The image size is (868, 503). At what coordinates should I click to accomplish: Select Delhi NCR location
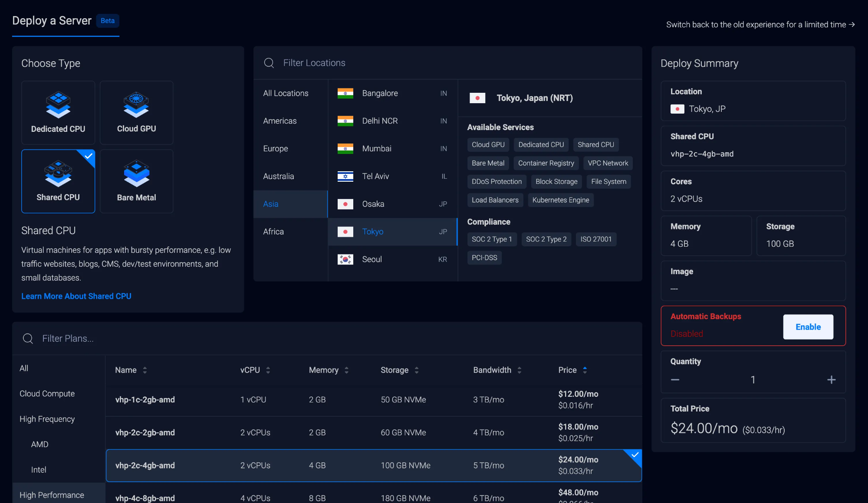click(393, 121)
